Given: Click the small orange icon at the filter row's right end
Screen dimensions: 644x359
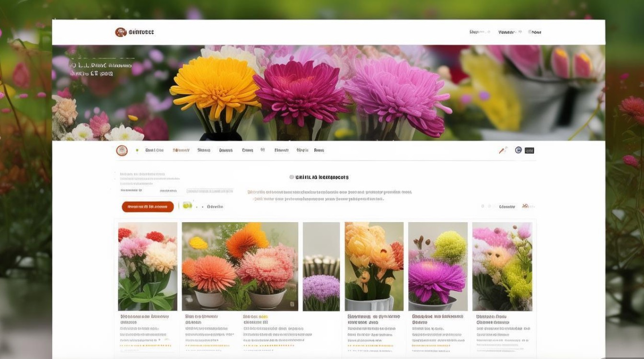Looking at the screenshot, I should click(526, 206).
